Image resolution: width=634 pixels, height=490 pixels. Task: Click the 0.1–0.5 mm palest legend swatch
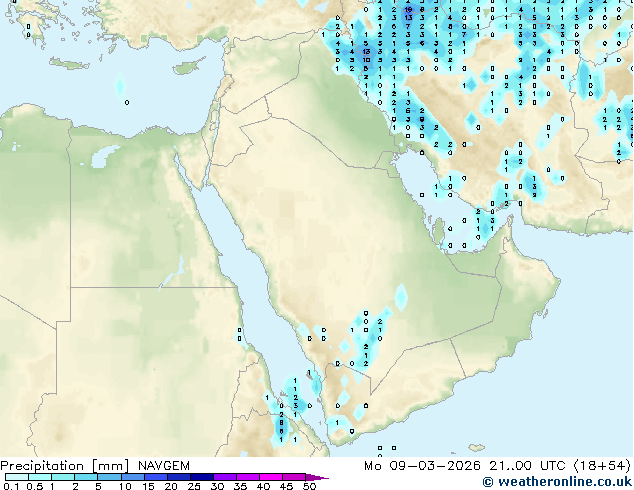[17, 477]
